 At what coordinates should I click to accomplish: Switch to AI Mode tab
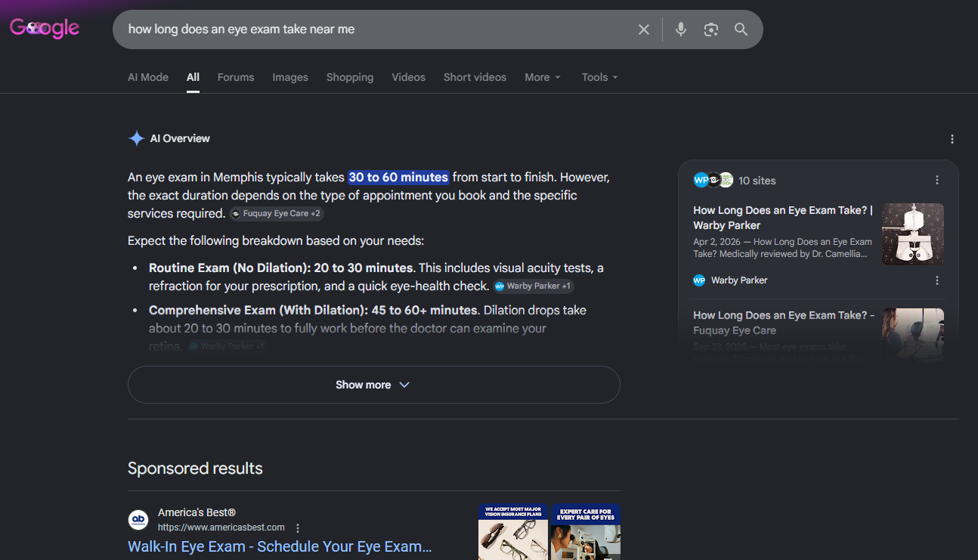148,77
